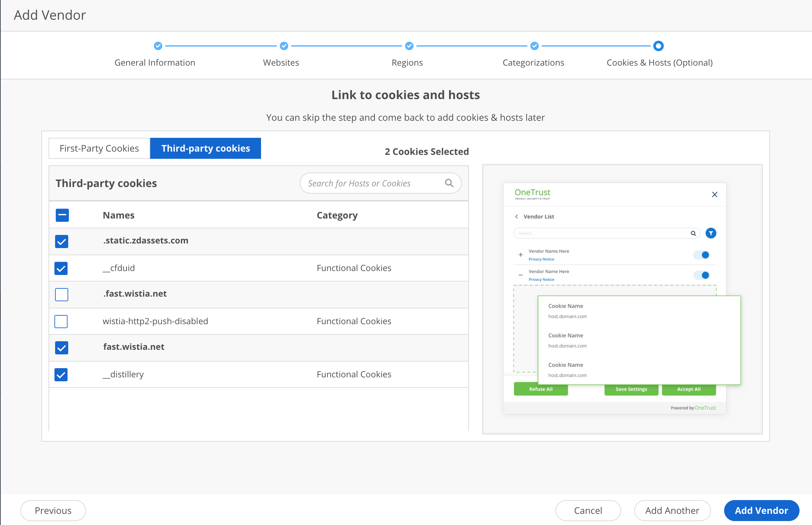Viewport: 812px width, 525px height.
Task: Expand the first Vendor Name Here entry
Action: coord(521,255)
